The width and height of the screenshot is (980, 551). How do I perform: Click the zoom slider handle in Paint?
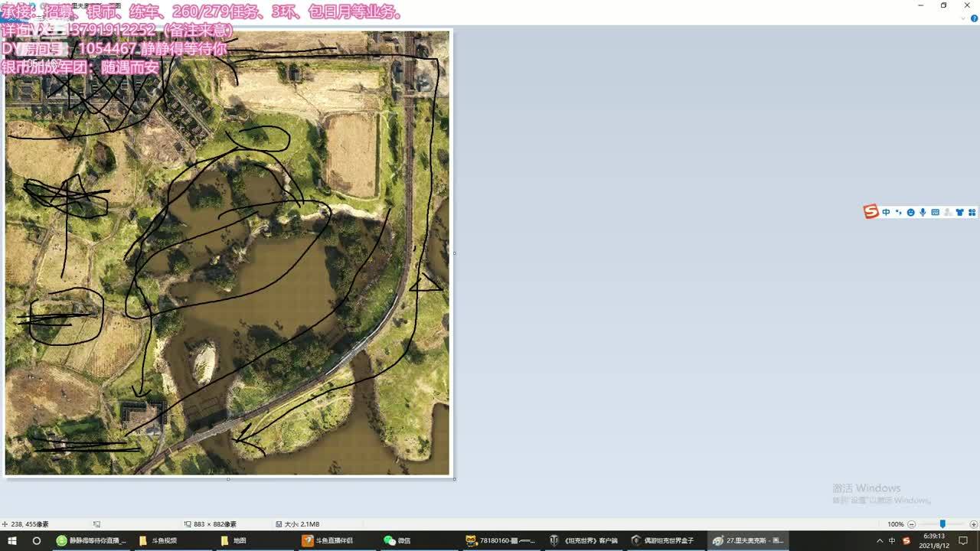[942, 524]
